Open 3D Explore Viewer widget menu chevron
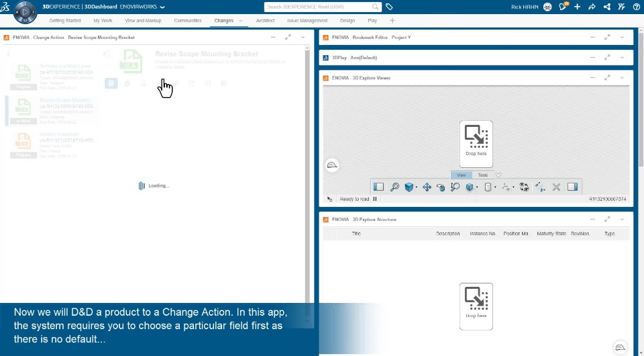Viewport: 644px width, 356px height. (622, 78)
